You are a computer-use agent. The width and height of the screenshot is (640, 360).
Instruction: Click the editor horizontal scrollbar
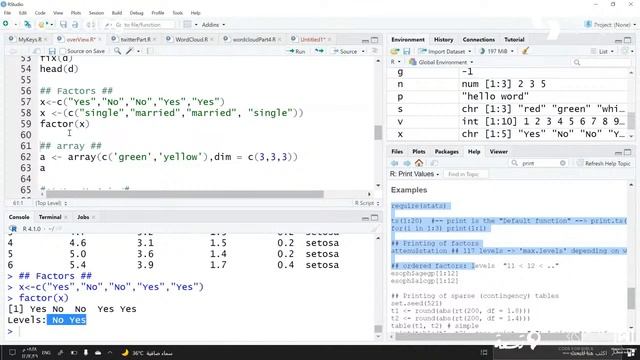coord(184,194)
